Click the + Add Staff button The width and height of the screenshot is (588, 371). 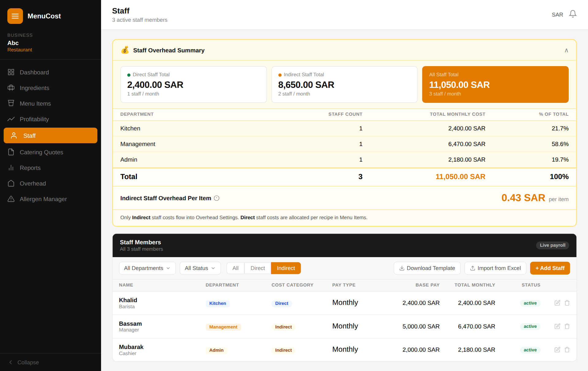pos(550,268)
